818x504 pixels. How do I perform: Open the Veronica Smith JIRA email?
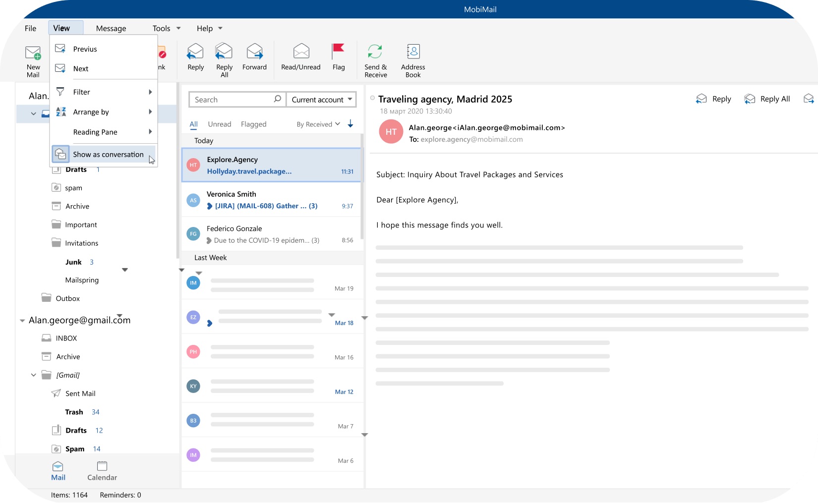point(273,200)
